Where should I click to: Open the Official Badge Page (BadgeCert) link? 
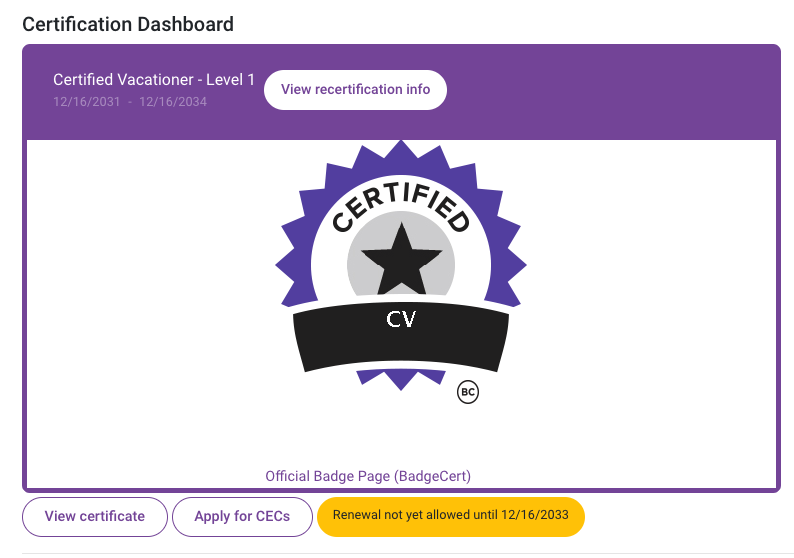tap(368, 476)
